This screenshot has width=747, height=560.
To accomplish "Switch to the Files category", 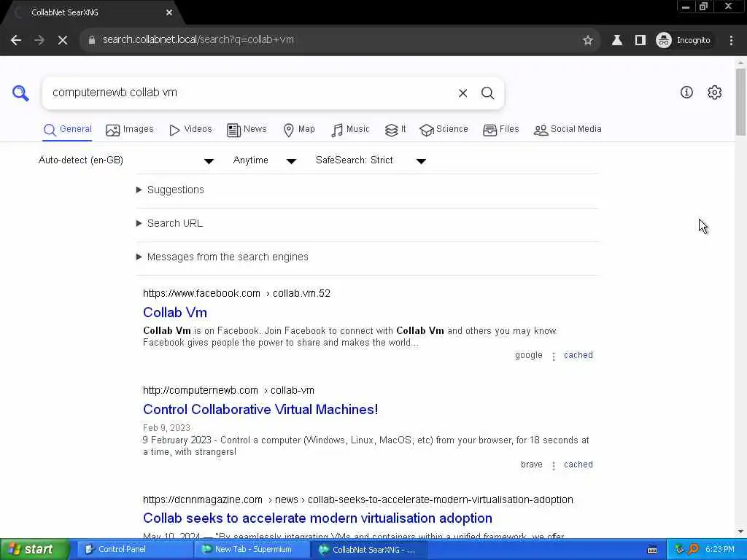I will click(500, 130).
